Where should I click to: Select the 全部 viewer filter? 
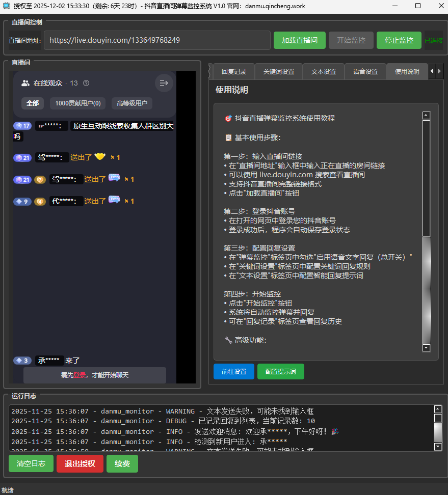coord(33,103)
